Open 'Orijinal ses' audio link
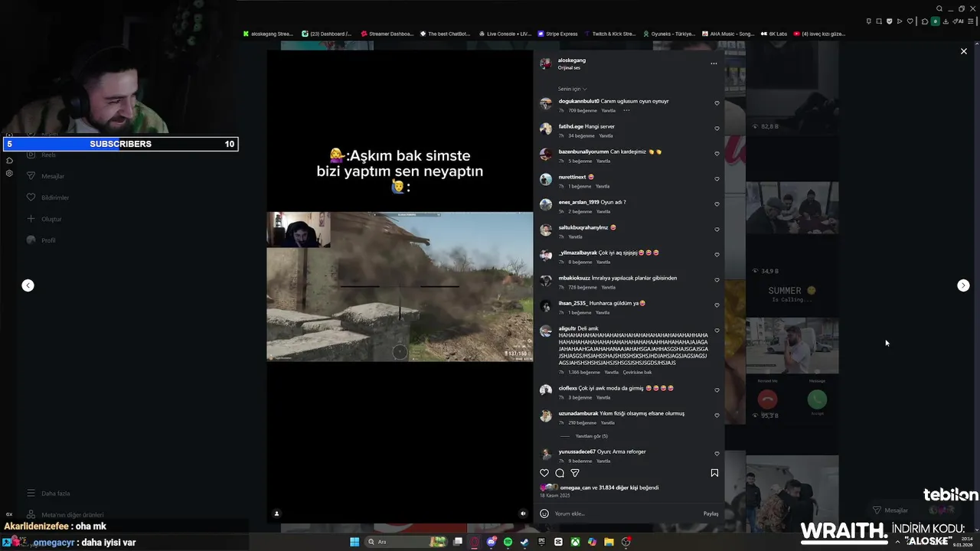The image size is (980, 551). click(569, 68)
